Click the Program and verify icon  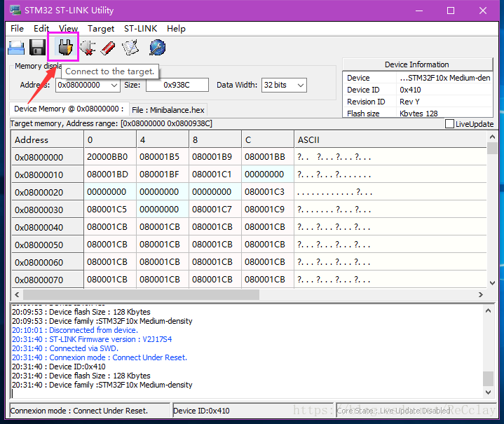[130, 48]
